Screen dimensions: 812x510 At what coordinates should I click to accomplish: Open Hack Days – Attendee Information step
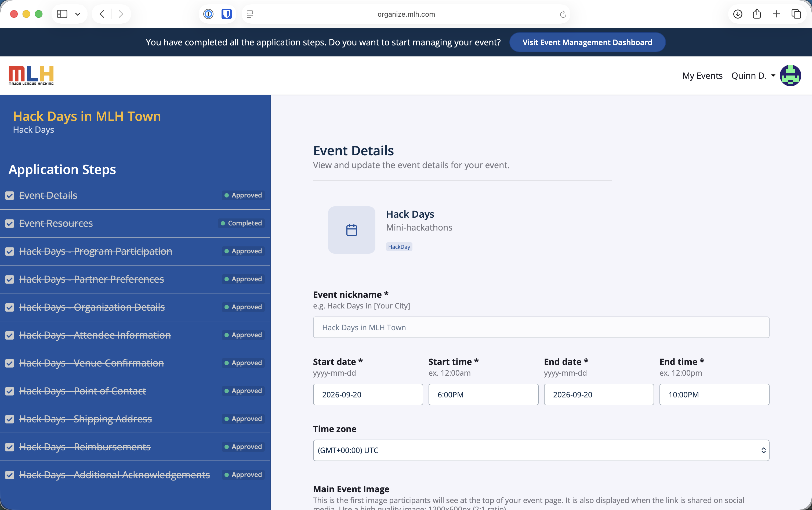click(x=95, y=335)
